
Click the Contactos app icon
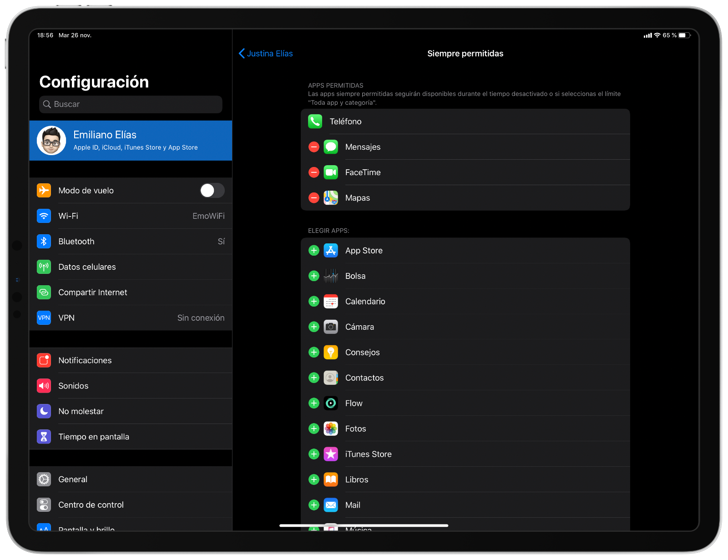pos(331,378)
